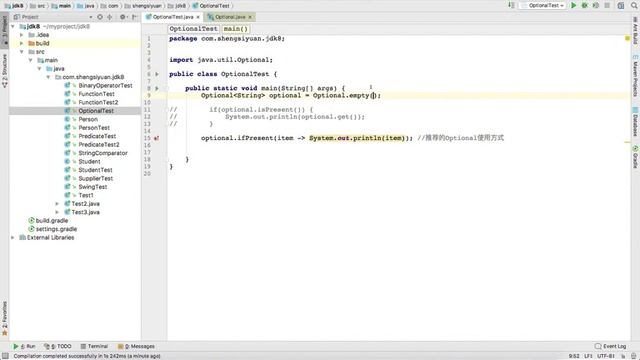Click the tool windows toggle icon bottom-left

(5, 356)
